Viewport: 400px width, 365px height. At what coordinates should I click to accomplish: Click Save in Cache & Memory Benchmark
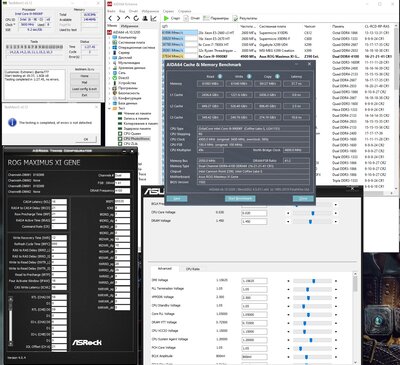[177, 199]
